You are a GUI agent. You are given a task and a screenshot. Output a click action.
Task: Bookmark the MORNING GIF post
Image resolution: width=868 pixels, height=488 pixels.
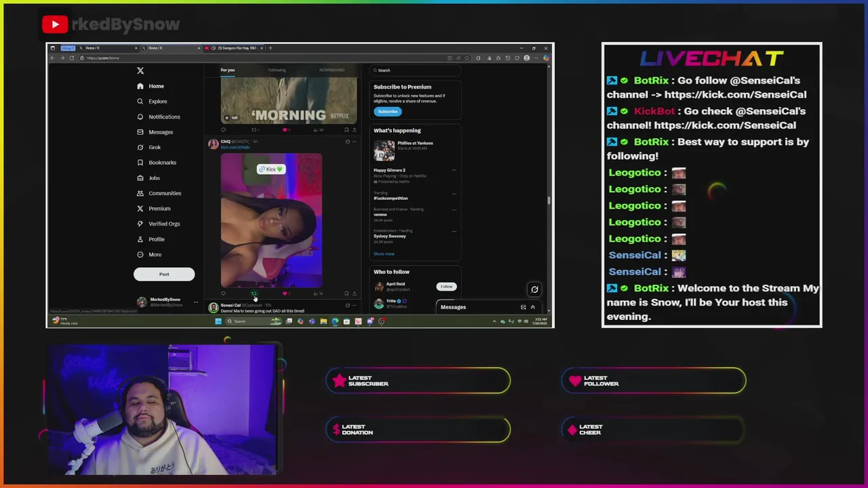[347, 130]
